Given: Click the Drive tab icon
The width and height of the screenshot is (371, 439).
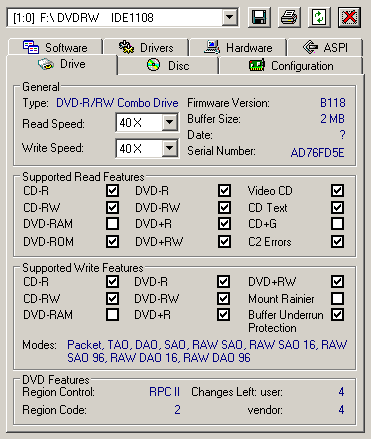Looking at the screenshot, I should coord(46,64).
